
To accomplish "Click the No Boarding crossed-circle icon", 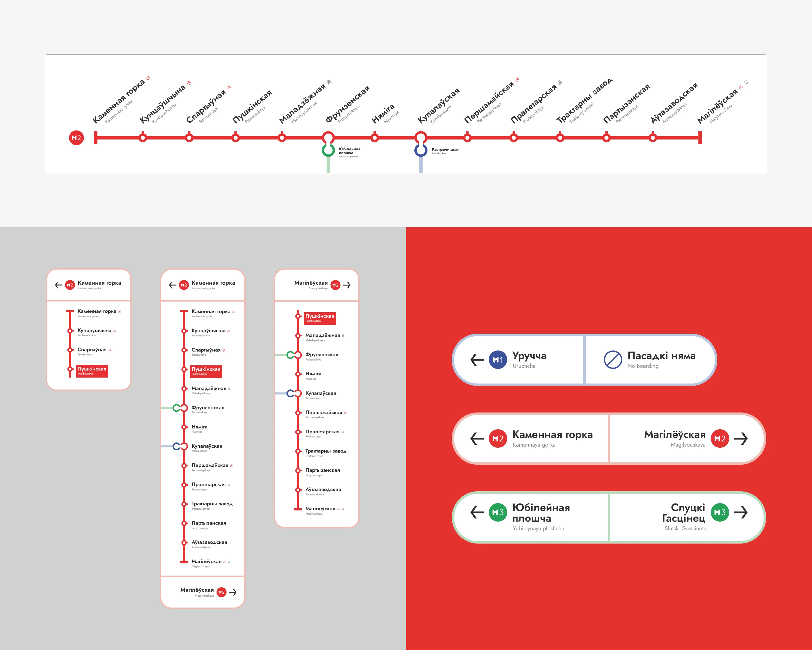I will click(613, 360).
